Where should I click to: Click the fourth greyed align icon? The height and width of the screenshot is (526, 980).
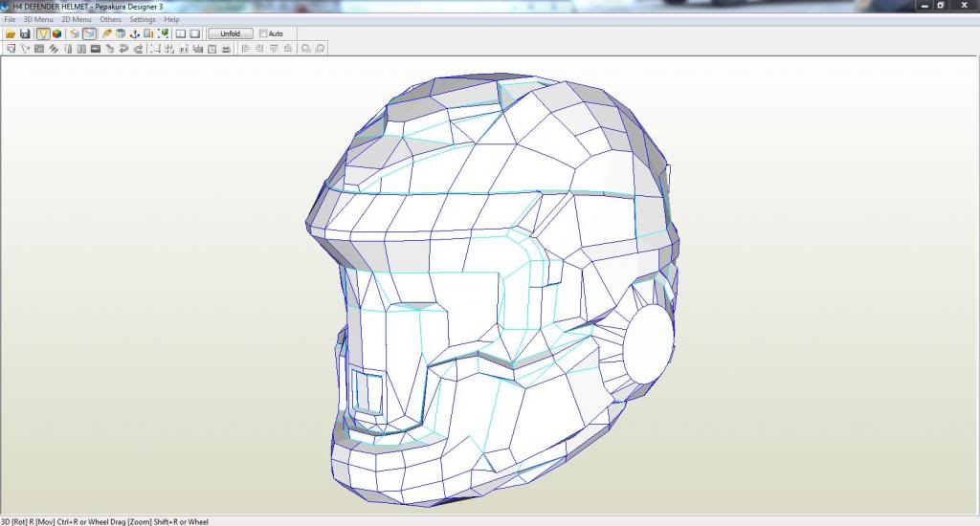point(288,49)
